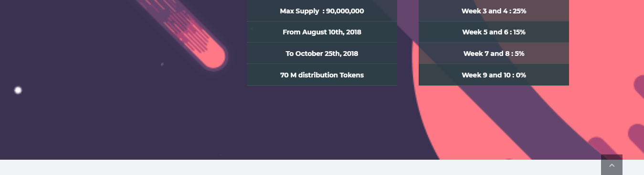Click the white glowing star dot

[x=18, y=90]
